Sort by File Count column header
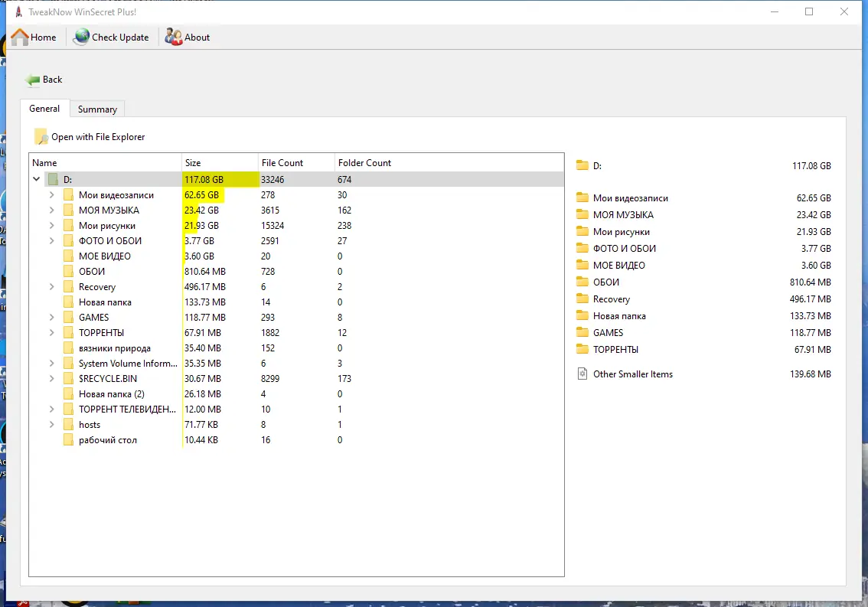This screenshot has width=868, height=607. coord(296,163)
